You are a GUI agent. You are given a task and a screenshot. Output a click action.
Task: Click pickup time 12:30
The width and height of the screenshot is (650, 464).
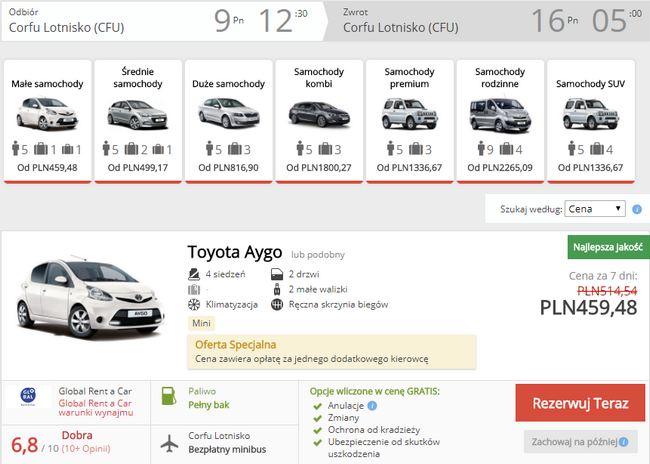coord(284,20)
